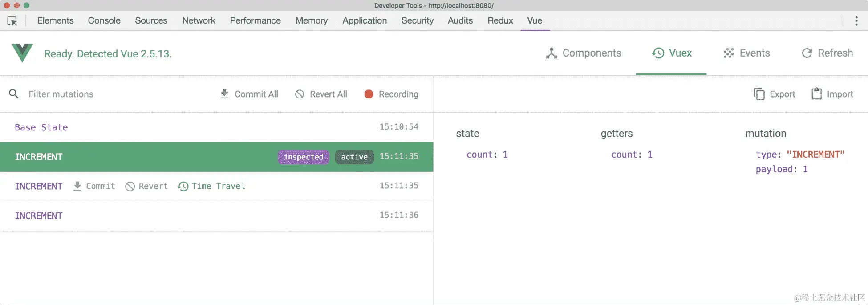The image size is (868, 305).
Task: Click the Components label
Action: (592, 53)
